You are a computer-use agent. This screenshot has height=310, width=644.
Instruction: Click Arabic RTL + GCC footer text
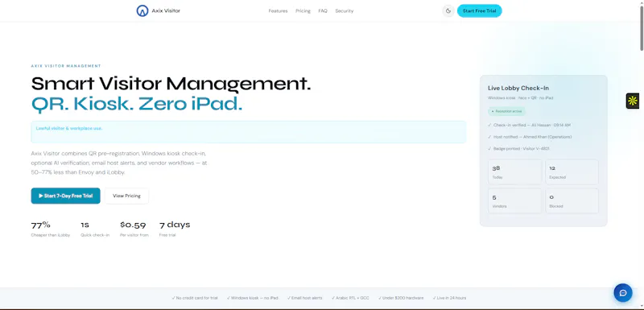(x=350, y=298)
